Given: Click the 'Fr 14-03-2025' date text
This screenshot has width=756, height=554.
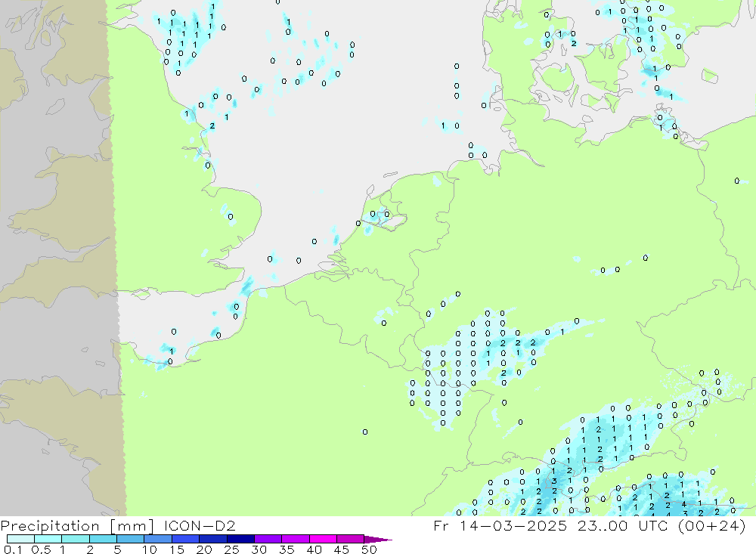Looking at the screenshot, I should pyautogui.click(x=500, y=525).
